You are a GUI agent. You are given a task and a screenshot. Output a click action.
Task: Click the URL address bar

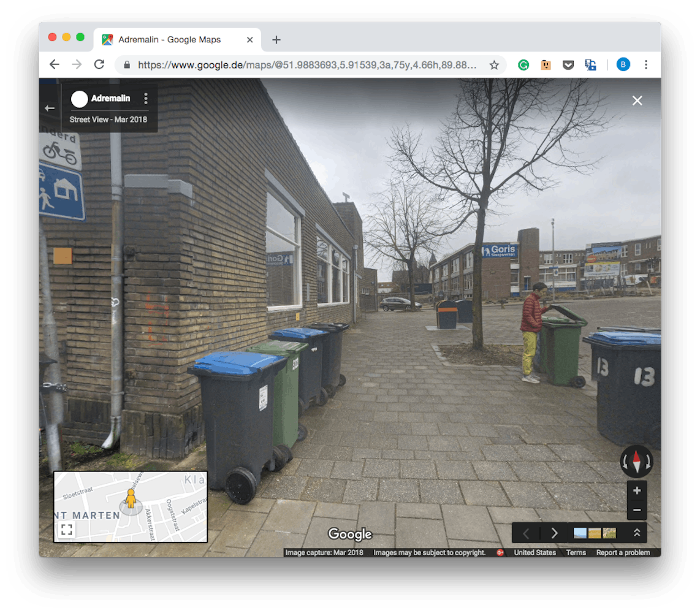coord(306,65)
